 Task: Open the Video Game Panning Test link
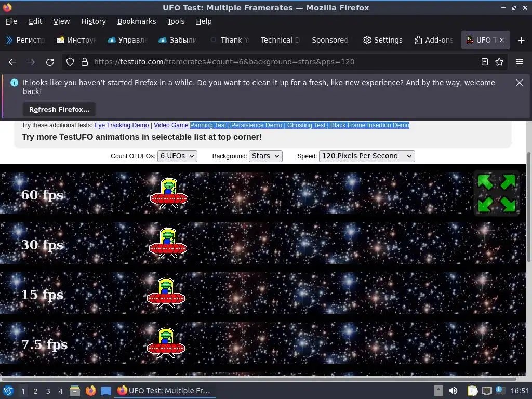(x=190, y=125)
